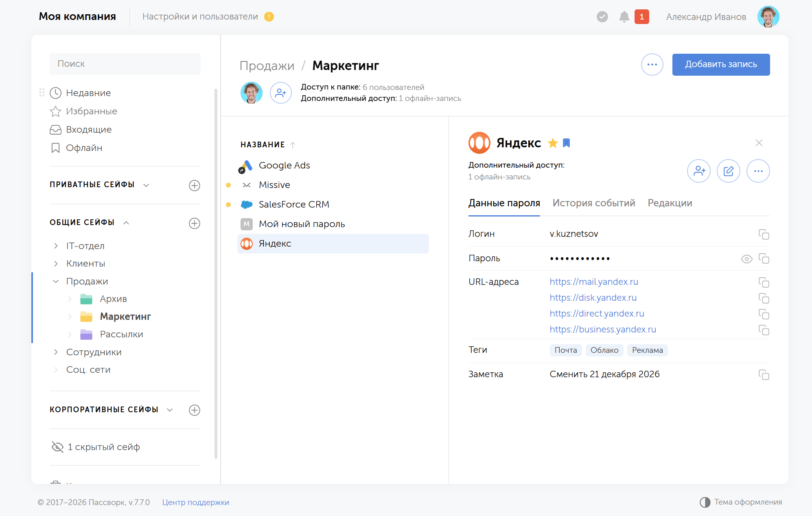Collapse the Продажи vault tree
This screenshot has height=516, width=812.
[56, 281]
